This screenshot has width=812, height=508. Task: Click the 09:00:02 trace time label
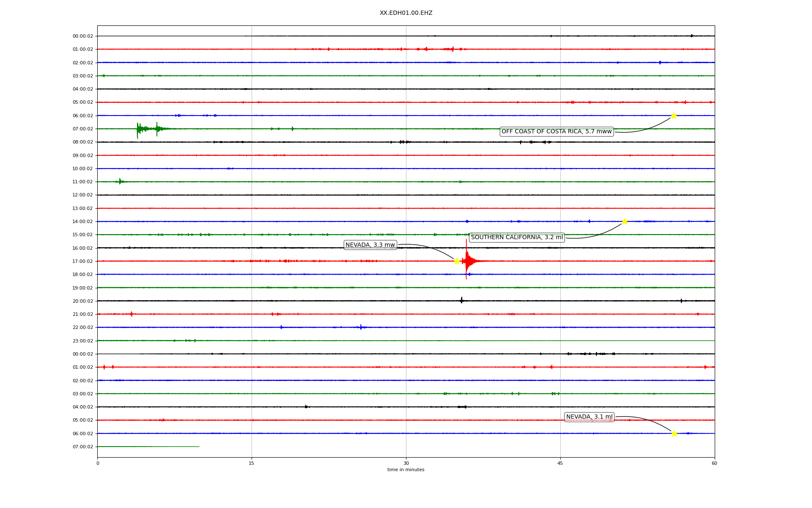coord(82,156)
